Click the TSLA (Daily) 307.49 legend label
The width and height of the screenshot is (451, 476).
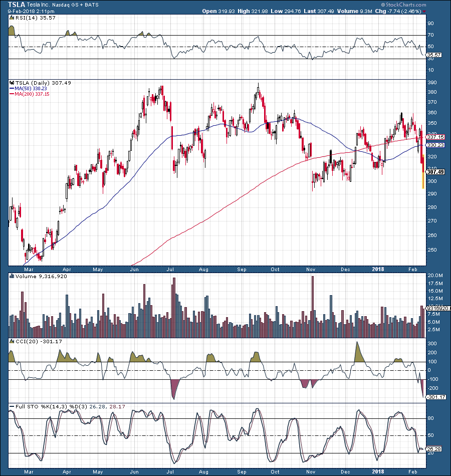coord(43,83)
